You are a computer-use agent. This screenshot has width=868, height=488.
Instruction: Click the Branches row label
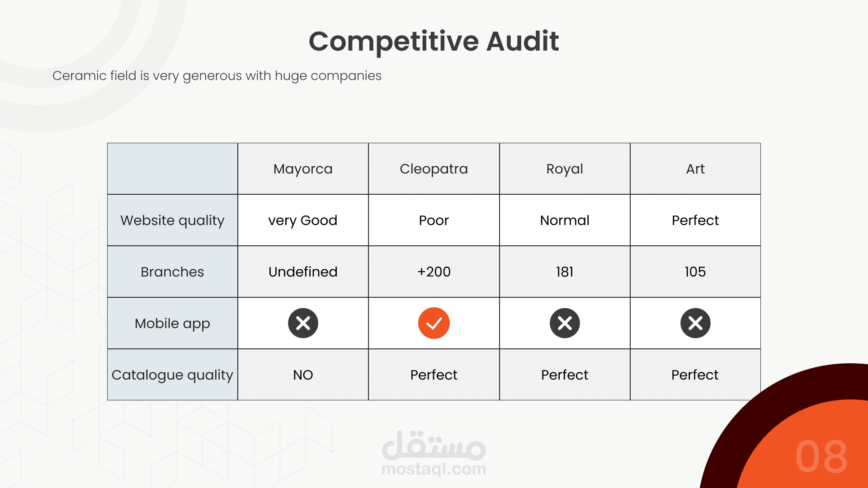pos(172,272)
